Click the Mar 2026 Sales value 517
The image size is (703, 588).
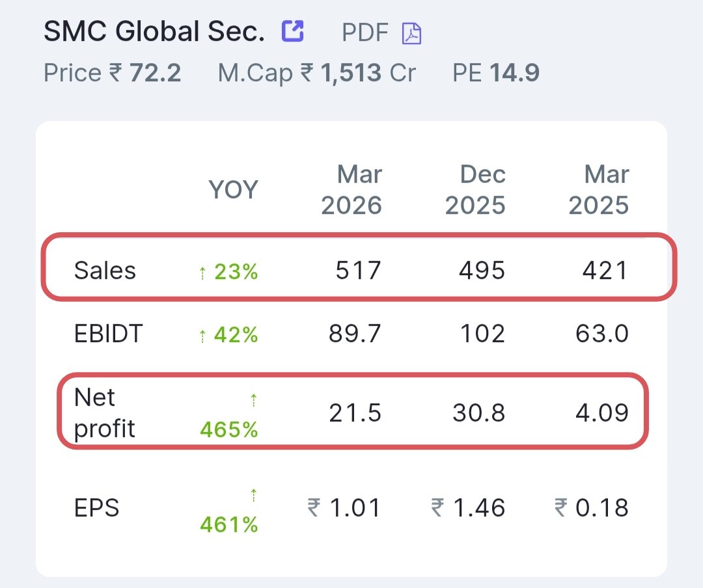tap(358, 271)
